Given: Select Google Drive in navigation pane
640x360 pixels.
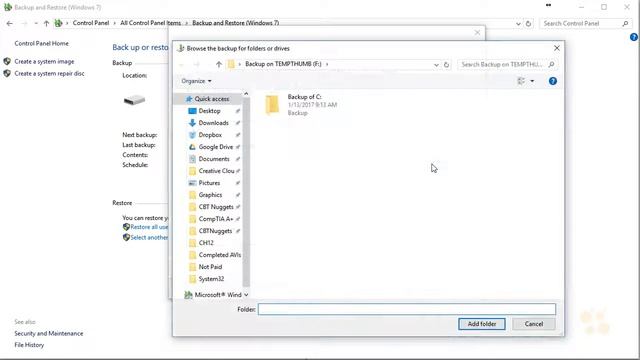Looking at the screenshot, I should tap(216, 147).
